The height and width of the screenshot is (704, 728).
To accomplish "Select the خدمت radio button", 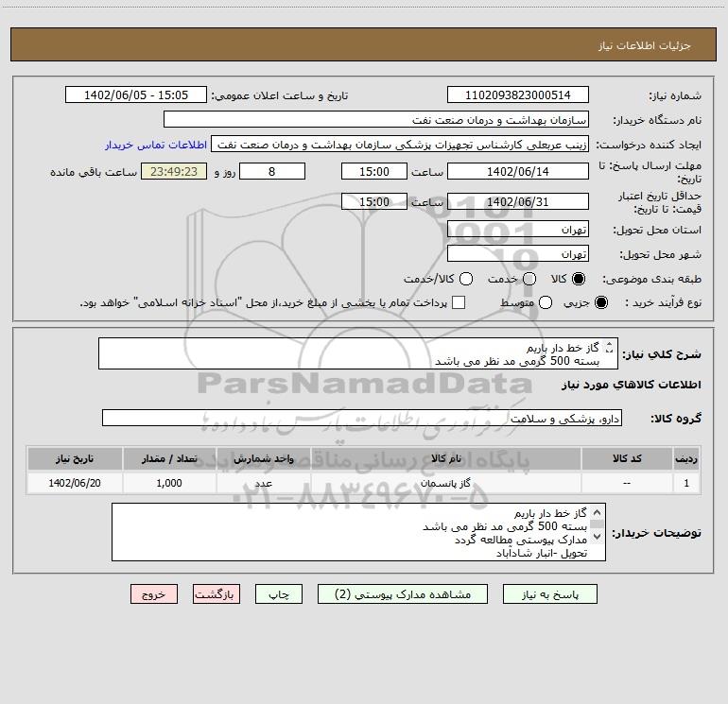I will click(x=529, y=279).
